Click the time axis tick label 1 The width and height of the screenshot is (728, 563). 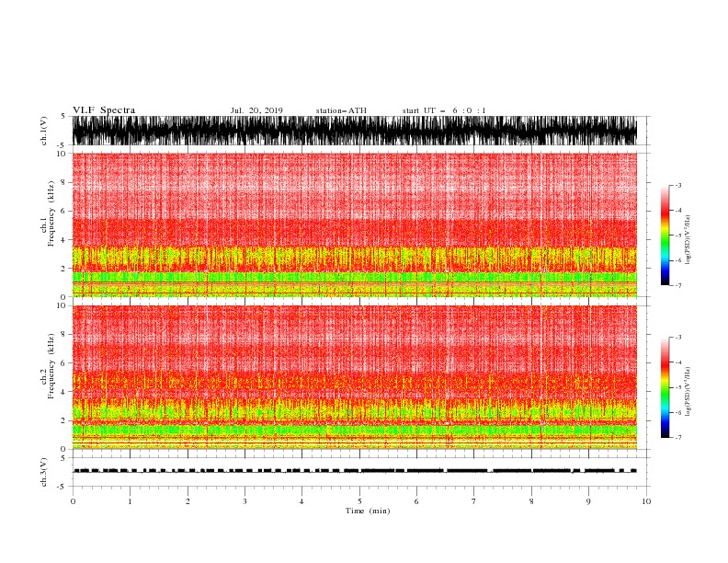coord(130,501)
